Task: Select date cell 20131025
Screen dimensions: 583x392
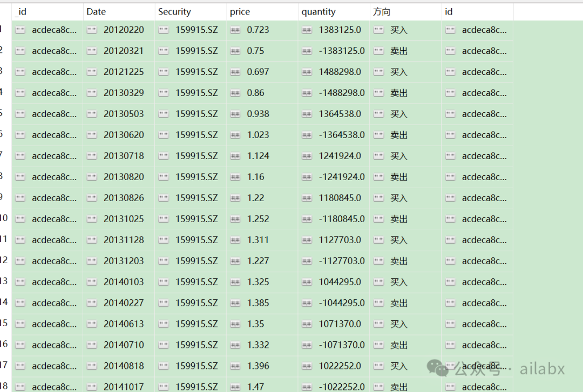Action: pyautogui.click(x=124, y=219)
